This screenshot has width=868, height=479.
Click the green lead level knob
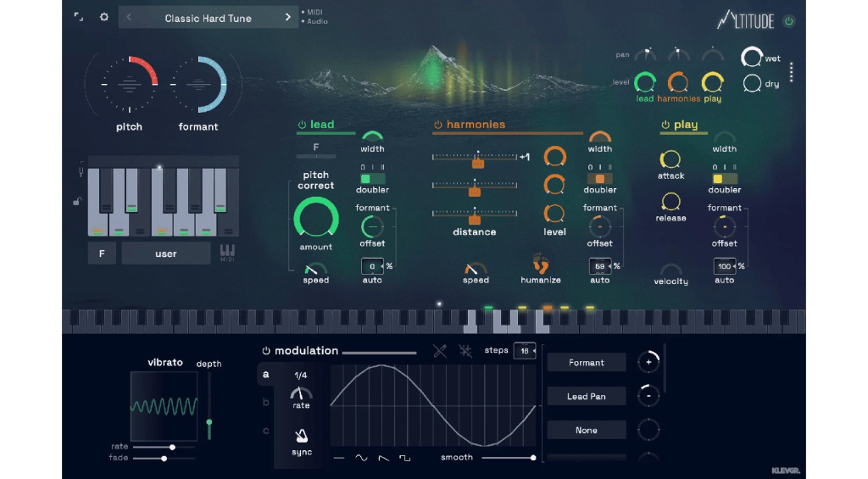pyautogui.click(x=645, y=82)
